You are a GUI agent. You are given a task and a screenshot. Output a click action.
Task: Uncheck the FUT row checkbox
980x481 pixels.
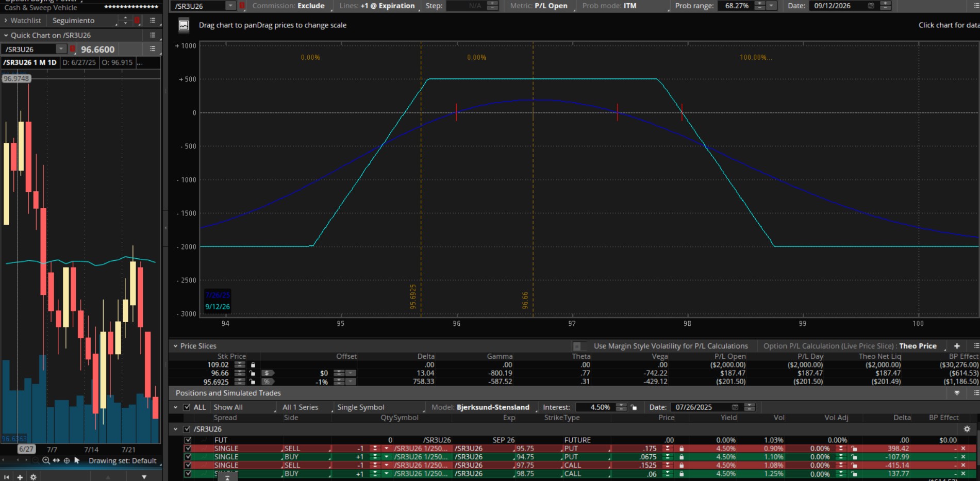tap(188, 440)
